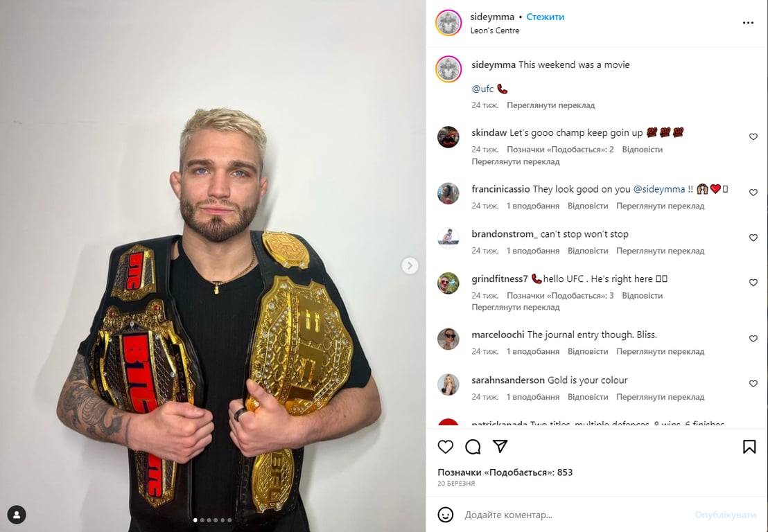
Task: Open sideymma profile picture in the header
Action: point(448,23)
